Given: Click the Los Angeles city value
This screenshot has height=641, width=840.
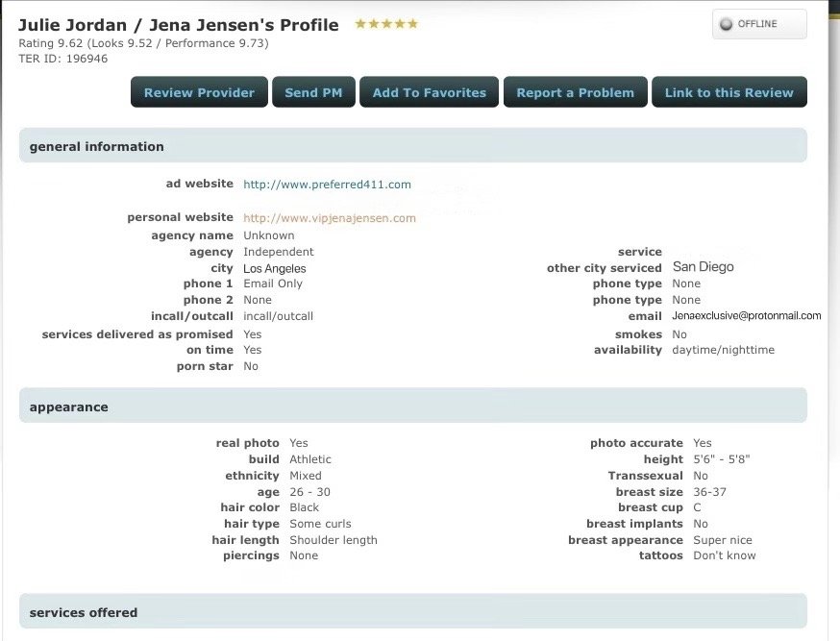Looking at the screenshot, I should click(x=275, y=269).
